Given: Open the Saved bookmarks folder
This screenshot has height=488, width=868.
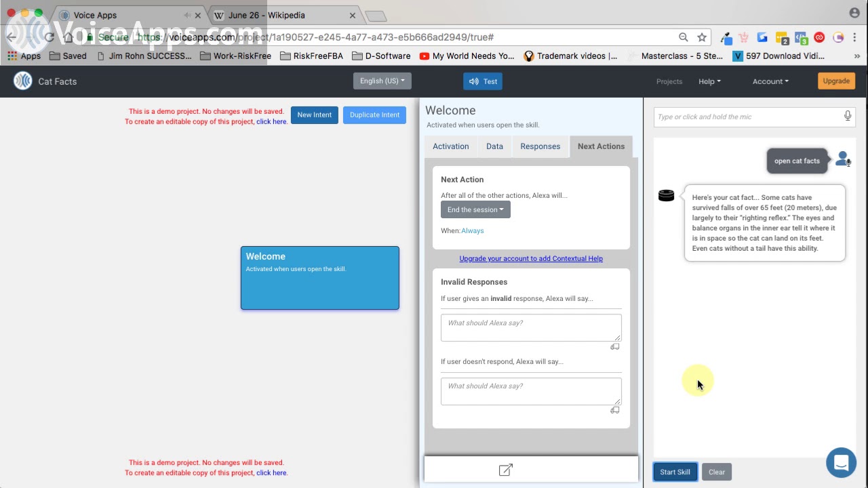Looking at the screenshot, I should point(68,56).
